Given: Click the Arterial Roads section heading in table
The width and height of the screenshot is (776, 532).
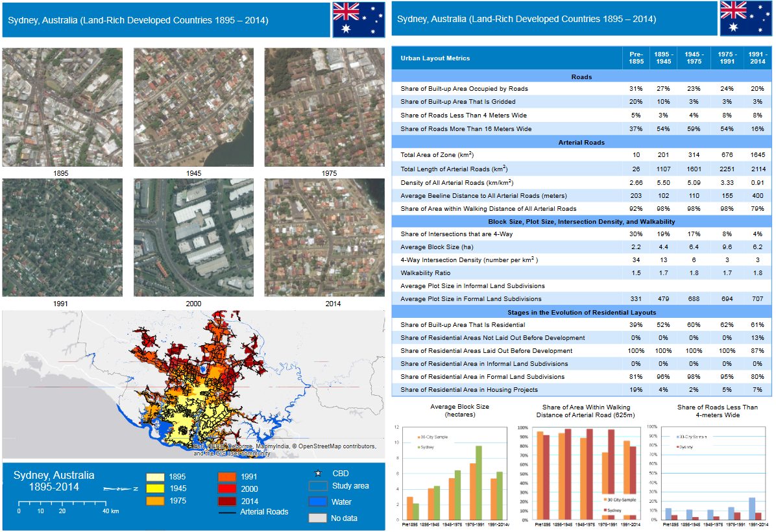Looking at the screenshot, I should [581, 142].
